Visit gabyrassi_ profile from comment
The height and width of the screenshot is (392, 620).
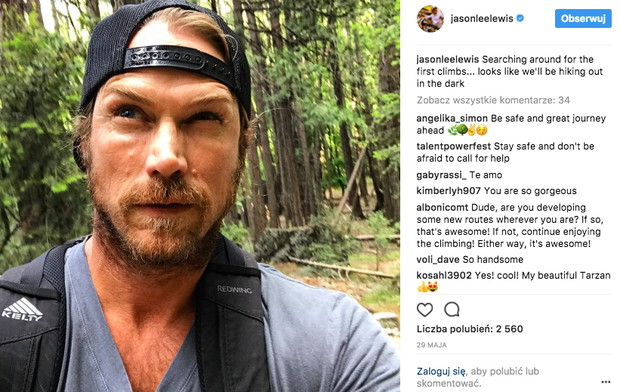(x=441, y=175)
